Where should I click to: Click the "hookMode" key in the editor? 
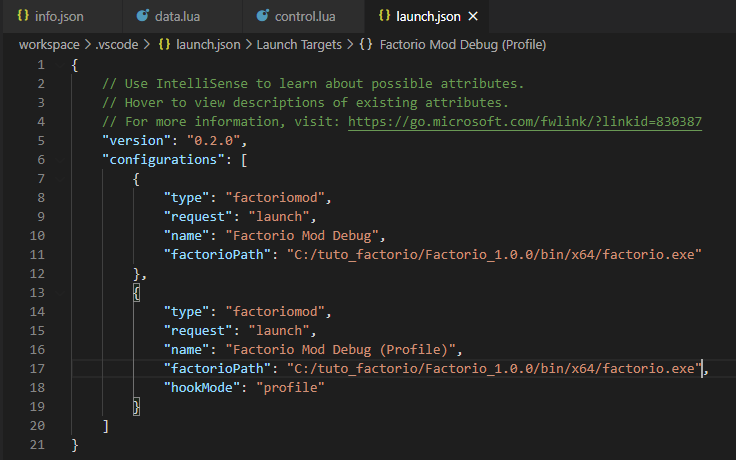coord(204,388)
